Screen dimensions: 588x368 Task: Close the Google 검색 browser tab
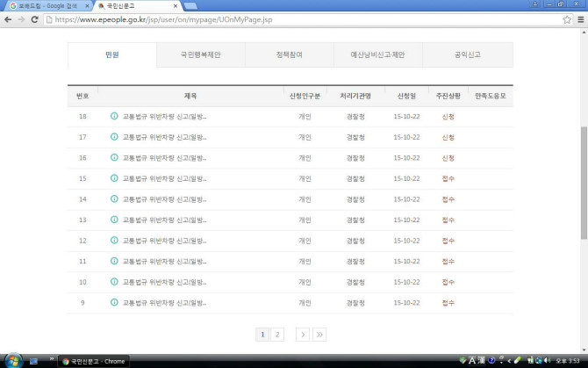[87, 6]
